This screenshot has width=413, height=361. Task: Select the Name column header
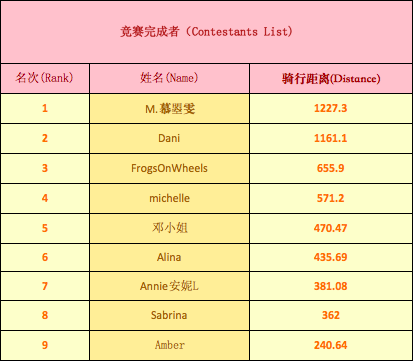169,78
